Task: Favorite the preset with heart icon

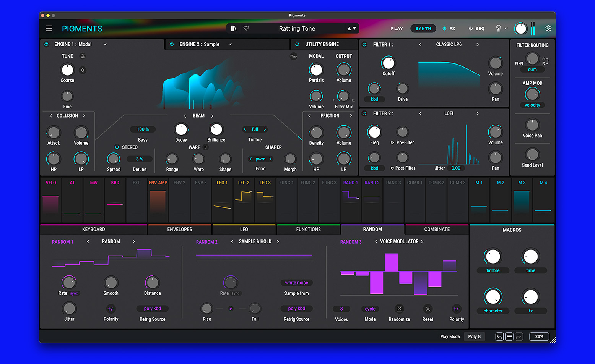Action: pyautogui.click(x=246, y=28)
